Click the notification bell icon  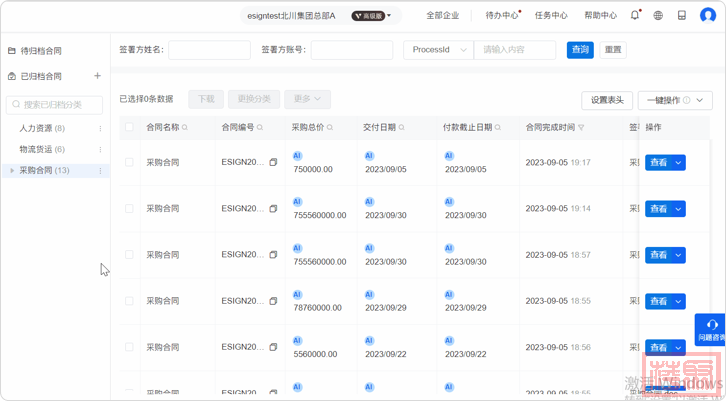pyautogui.click(x=635, y=15)
